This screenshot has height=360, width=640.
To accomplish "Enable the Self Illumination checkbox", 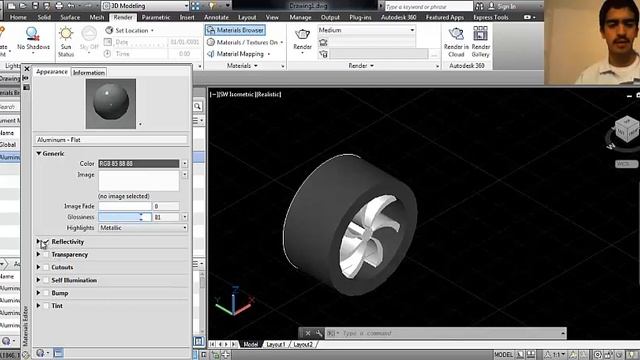I will point(46,280).
